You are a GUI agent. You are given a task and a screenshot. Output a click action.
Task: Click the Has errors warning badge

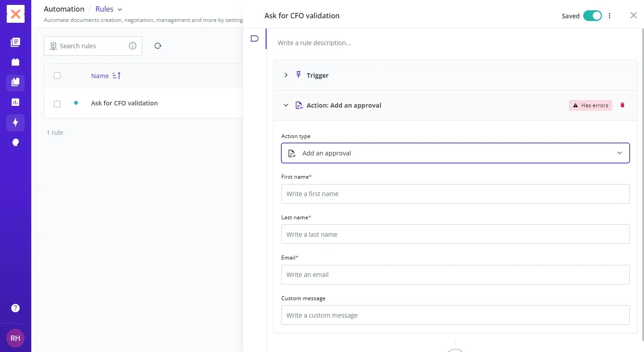click(590, 105)
